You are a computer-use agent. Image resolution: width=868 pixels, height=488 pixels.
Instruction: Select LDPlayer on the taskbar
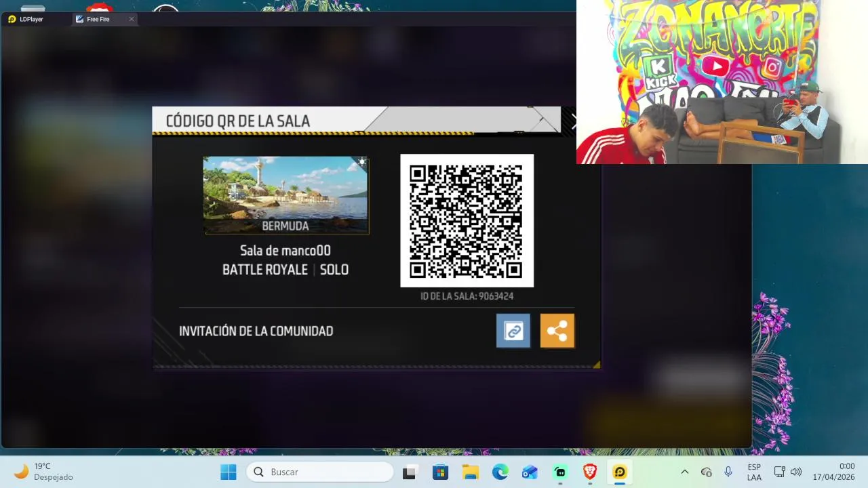tap(620, 472)
